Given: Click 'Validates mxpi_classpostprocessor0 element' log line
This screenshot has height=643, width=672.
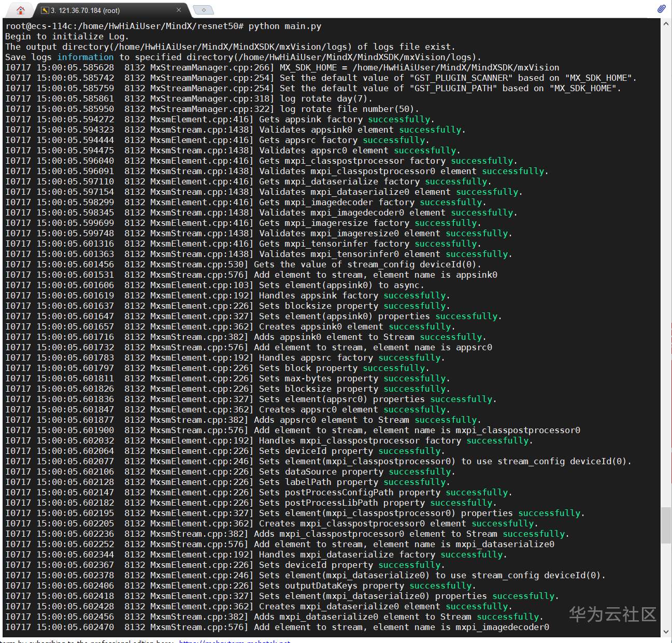Looking at the screenshot, I should (277, 171).
